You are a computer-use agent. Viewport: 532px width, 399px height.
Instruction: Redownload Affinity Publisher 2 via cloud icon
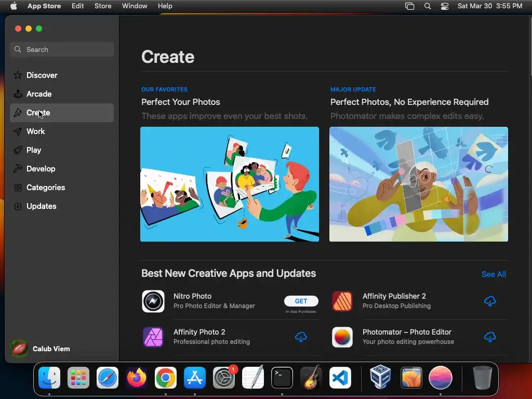tap(490, 301)
